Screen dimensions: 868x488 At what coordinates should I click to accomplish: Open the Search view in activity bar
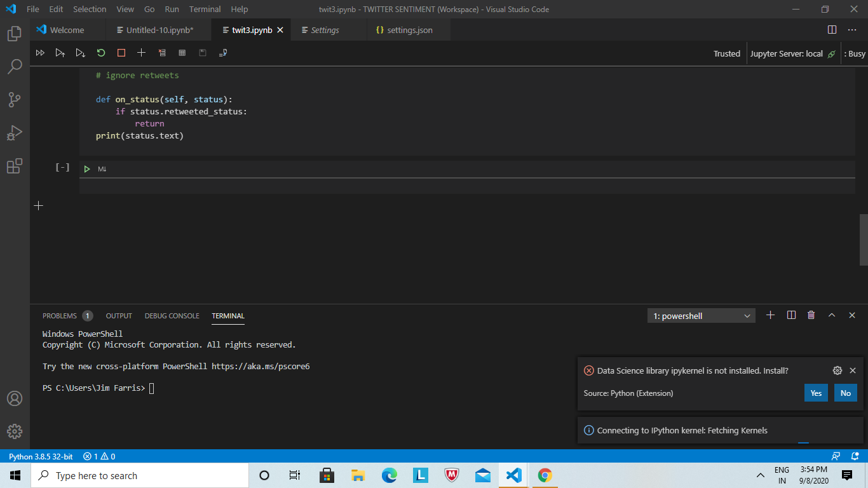[15, 67]
